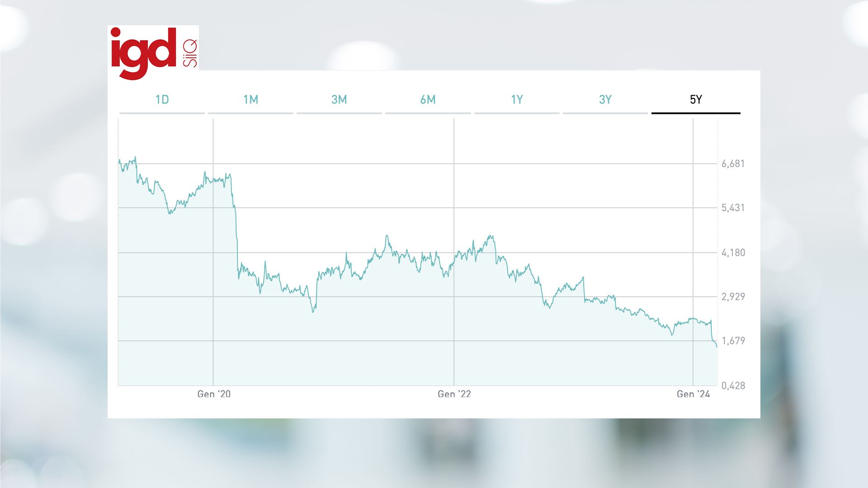View the 3Y time range tab
This screenshot has width=868, height=488.
[605, 100]
